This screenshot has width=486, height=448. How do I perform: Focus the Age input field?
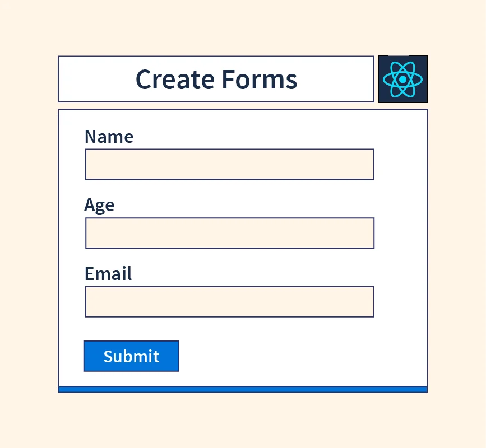pos(229,233)
